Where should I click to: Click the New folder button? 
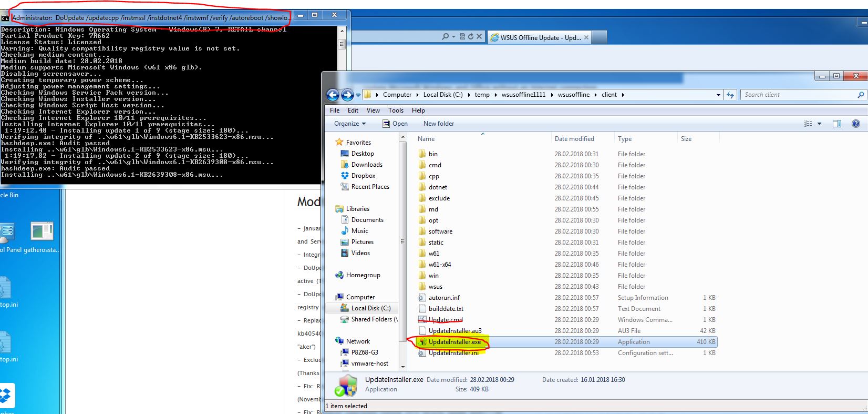(x=439, y=124)
